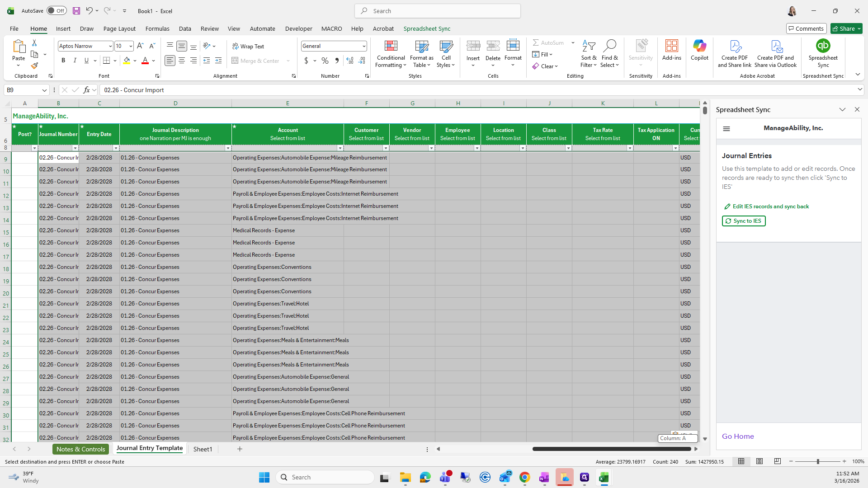Click the Format Painter brush icon
The image size is (868, 488).
click(x=34, y=66)
